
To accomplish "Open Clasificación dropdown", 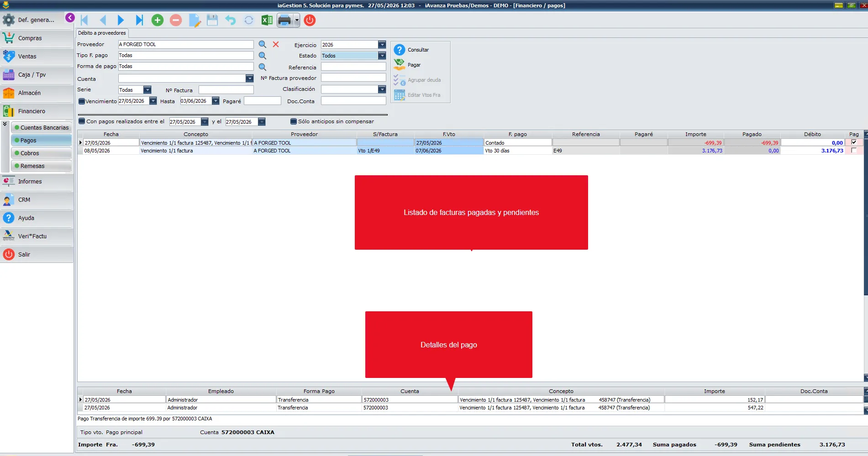I will [x=382, y=89].
